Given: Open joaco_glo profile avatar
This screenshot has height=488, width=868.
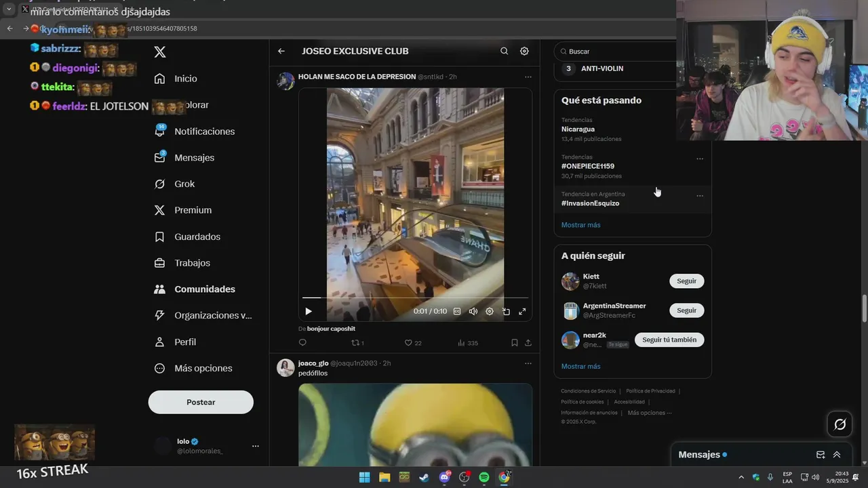Looking at the screenshot, I should tap(285, 368).
